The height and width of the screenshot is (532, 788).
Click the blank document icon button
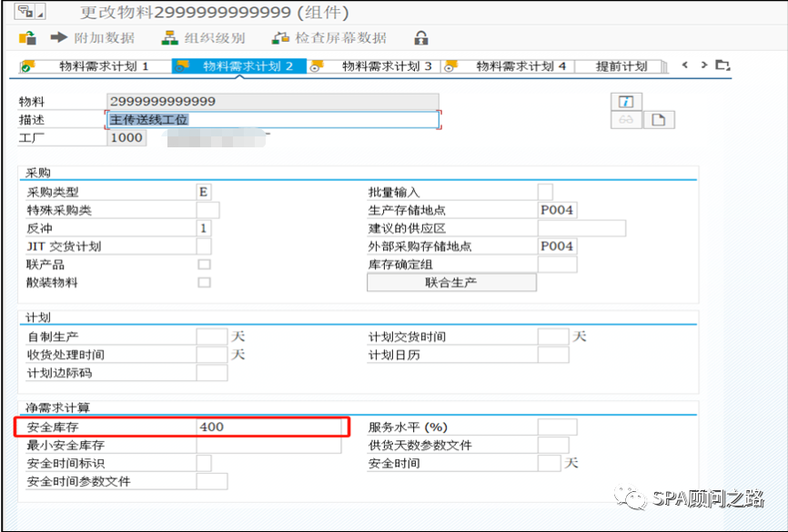(x=659, y=120)
